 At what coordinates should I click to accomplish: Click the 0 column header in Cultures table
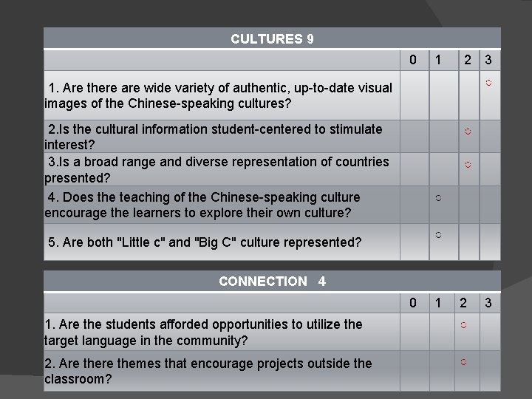point(413,60)
